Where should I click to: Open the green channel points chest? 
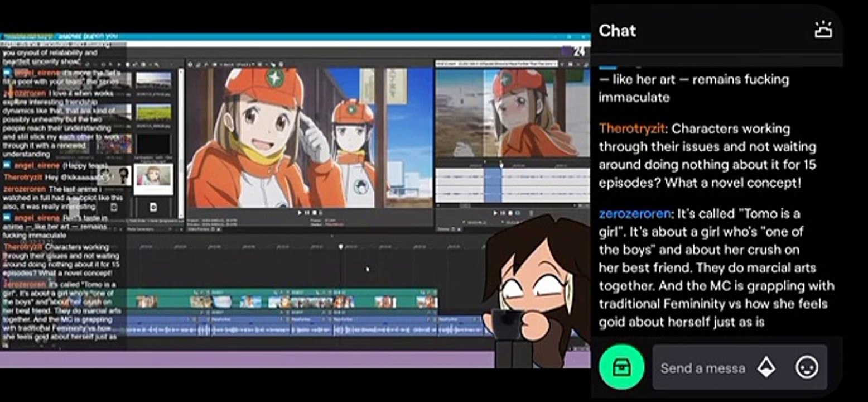pos(621,367)
